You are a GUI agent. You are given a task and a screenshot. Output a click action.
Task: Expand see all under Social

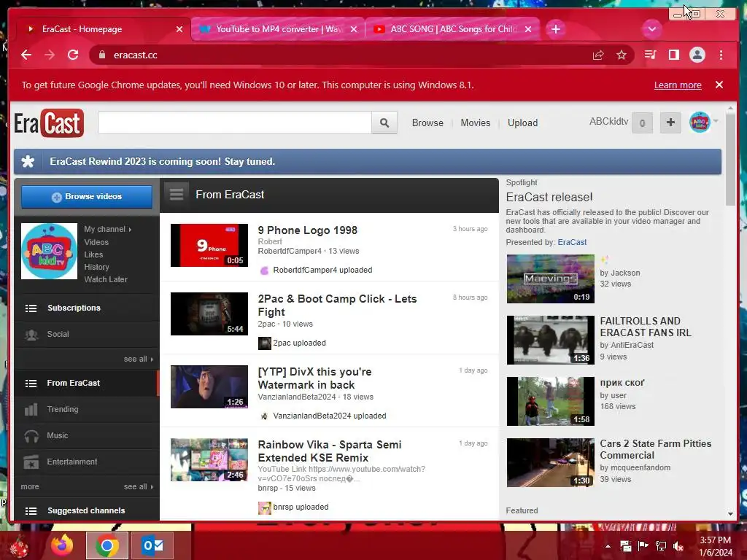(x=139, y=359)
